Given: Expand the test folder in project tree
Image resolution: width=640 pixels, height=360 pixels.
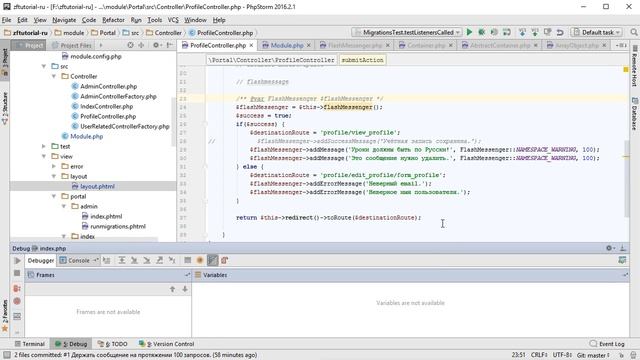Looking at the screenshot, I should (x=44, y=146).
